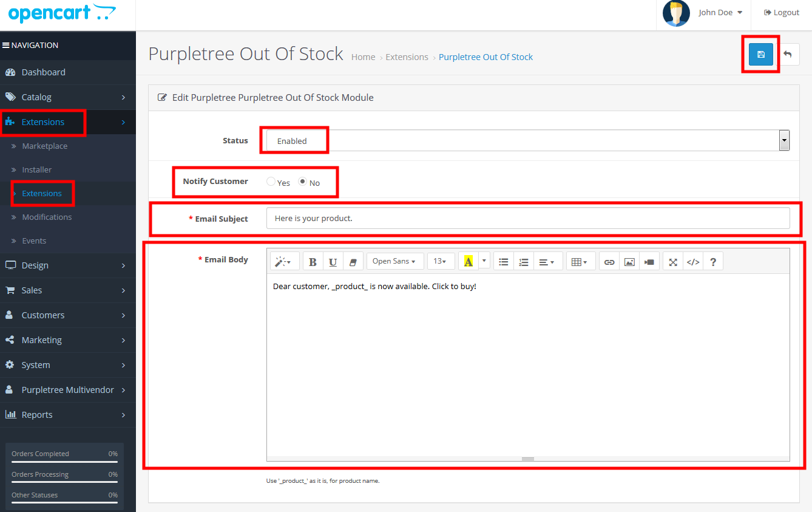The image size is (812, 512).
Task: Open the magic wand style menu
Action: coord(283,262)
